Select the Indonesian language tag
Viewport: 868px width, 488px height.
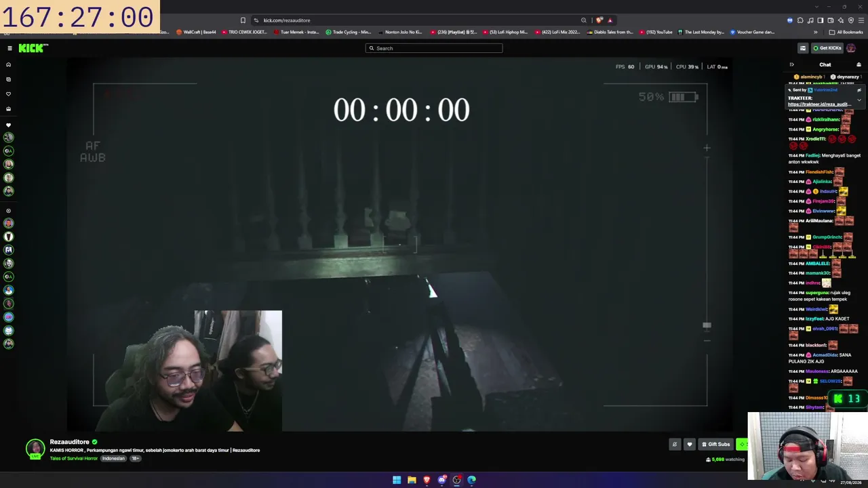click(x=114, y=459)
